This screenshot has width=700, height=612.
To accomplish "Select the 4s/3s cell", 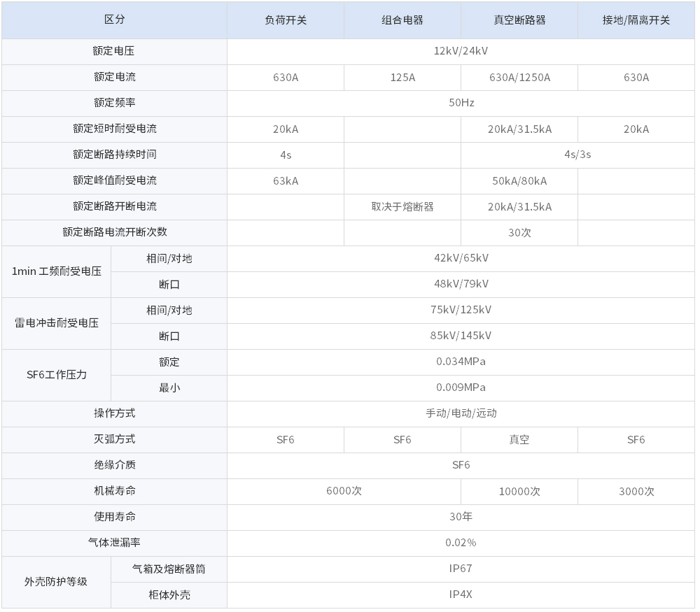I will coord(577,155).
